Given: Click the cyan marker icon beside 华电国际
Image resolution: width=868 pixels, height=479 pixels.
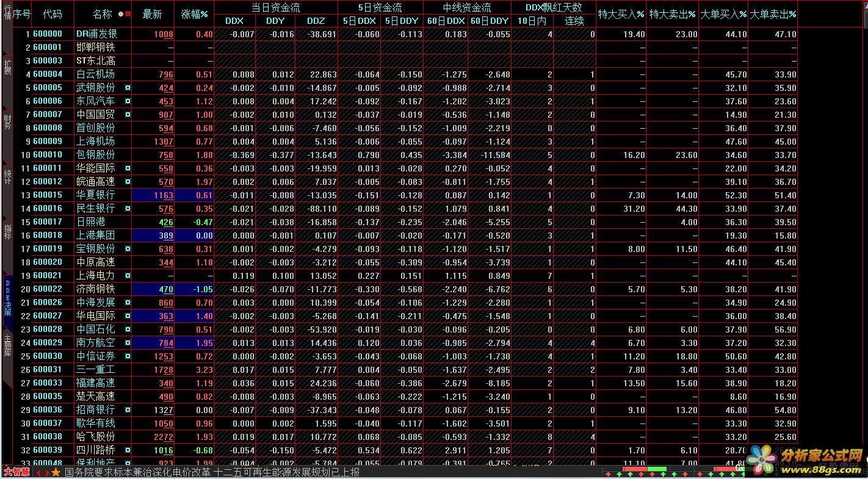Looking at the screenshot, I should 128,316.
